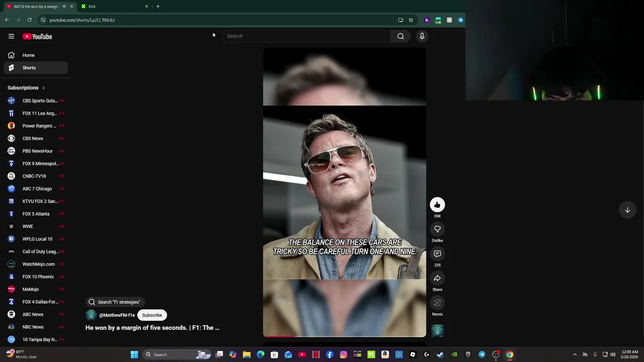Focus the YouTube search box
The width and height of the screenshot is (644, 362).
tap(306, 36)
